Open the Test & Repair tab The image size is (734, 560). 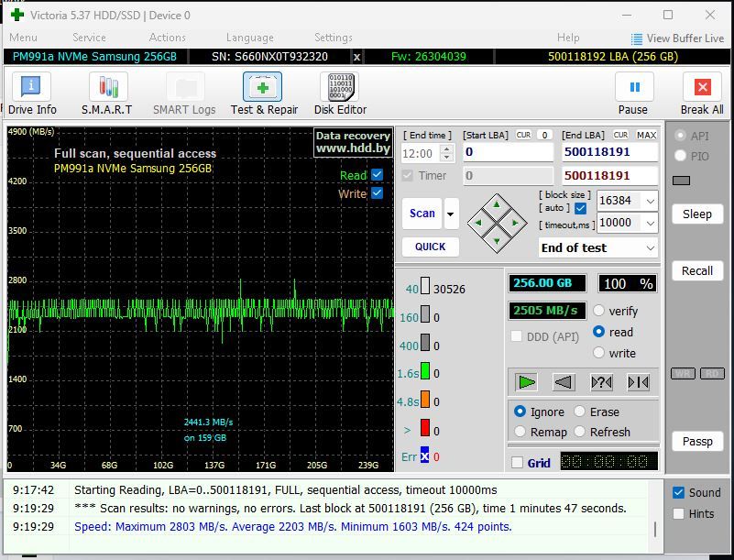(264, 94)
